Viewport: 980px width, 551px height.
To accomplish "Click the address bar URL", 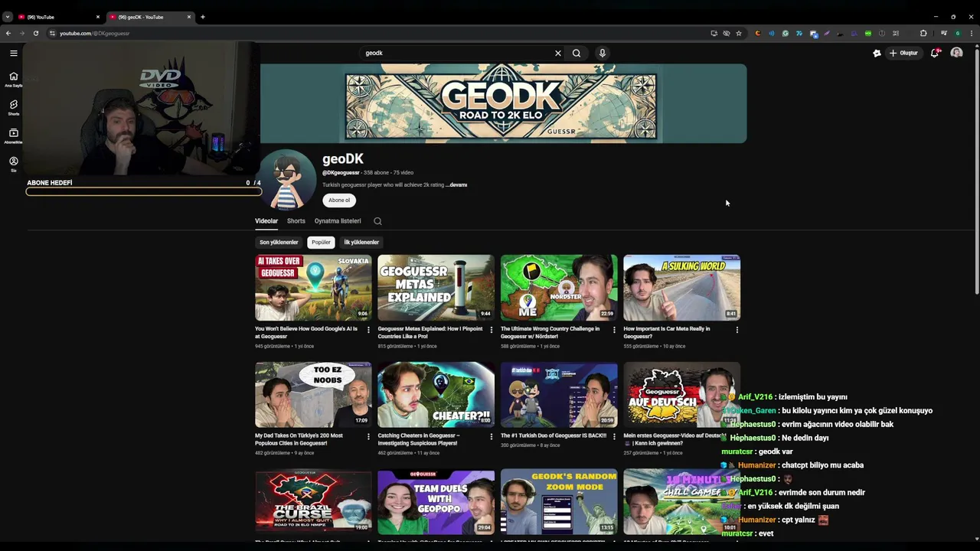I will point(95,33).
